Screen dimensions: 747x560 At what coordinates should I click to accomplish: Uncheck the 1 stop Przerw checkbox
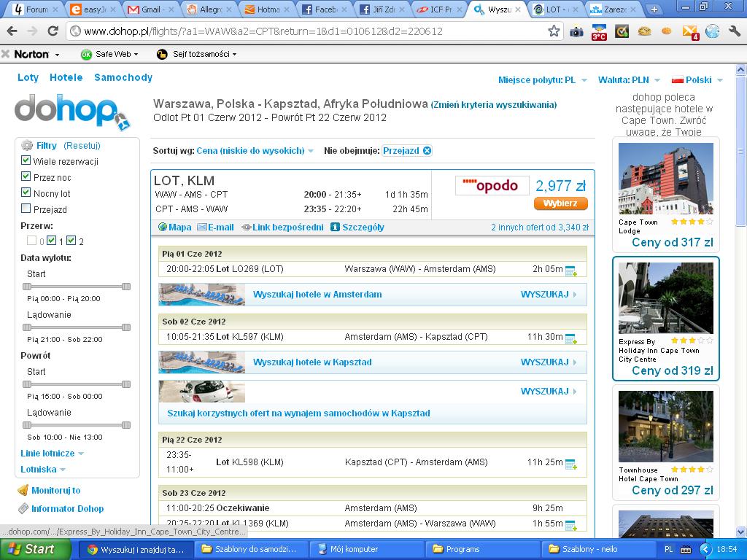tap(52, 241)
